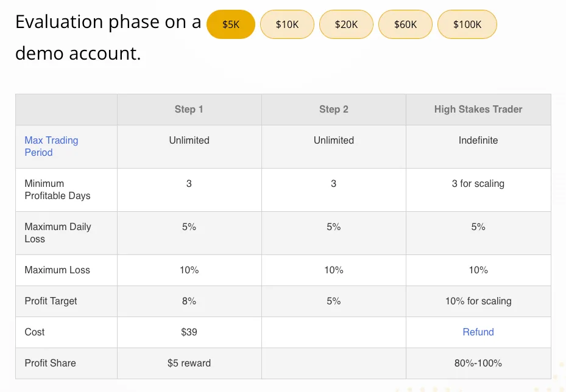This screenshot has width=566, height=392.
Task: Select the Step 1 column header
Action: (189, 109)
